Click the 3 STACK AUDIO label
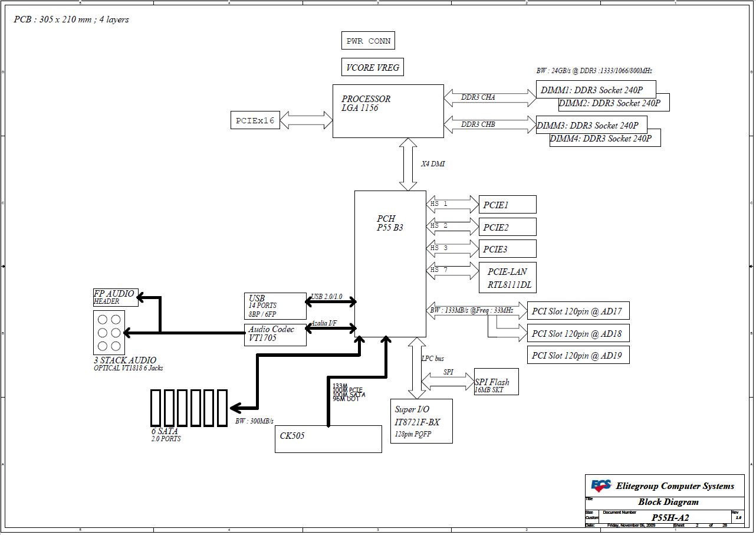 [125, 360]
